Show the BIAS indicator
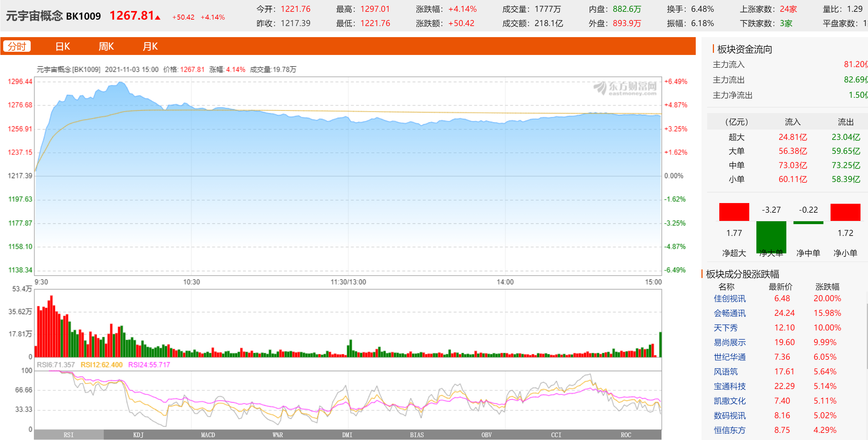This screenshot has width=868, height=440. pos(417,435)
